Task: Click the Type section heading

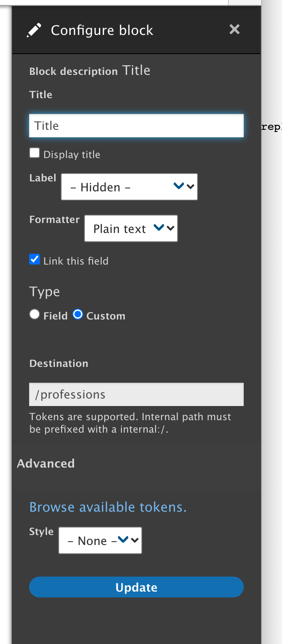Action: tap(45, 291)
